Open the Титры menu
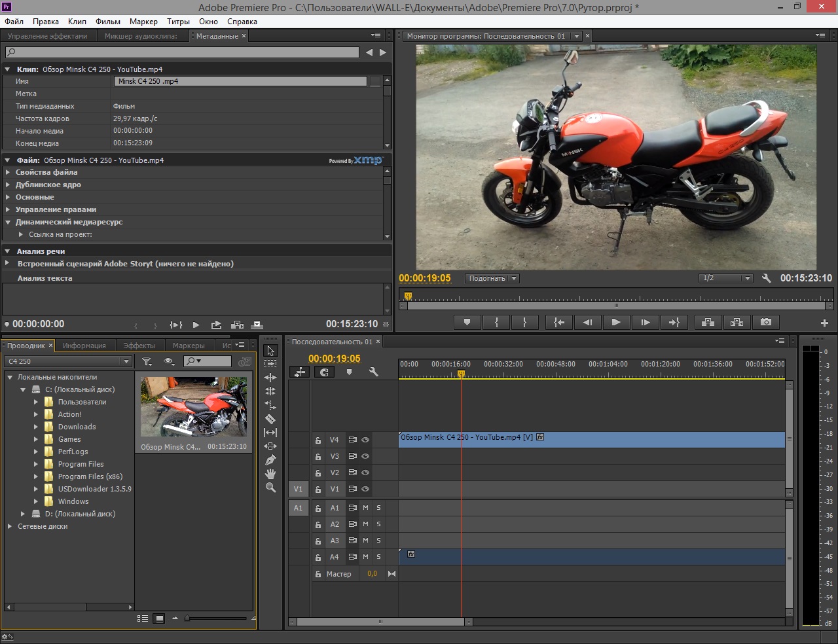The image size is (838, 644). 178,21
